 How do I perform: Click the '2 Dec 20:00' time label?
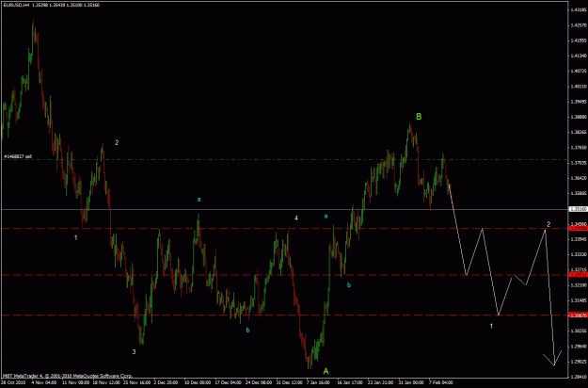(x=167, y=382)
